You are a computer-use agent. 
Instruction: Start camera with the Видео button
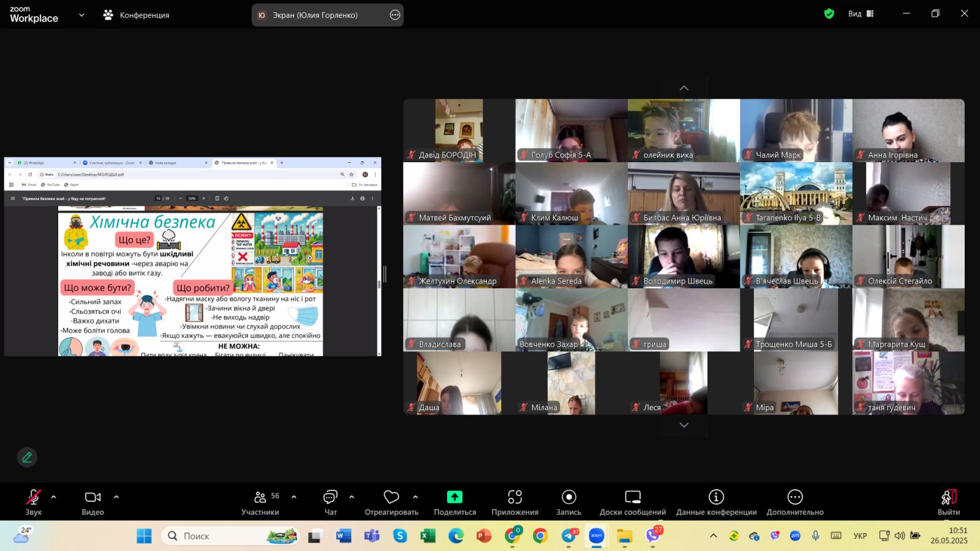click(x=93, y=502)
